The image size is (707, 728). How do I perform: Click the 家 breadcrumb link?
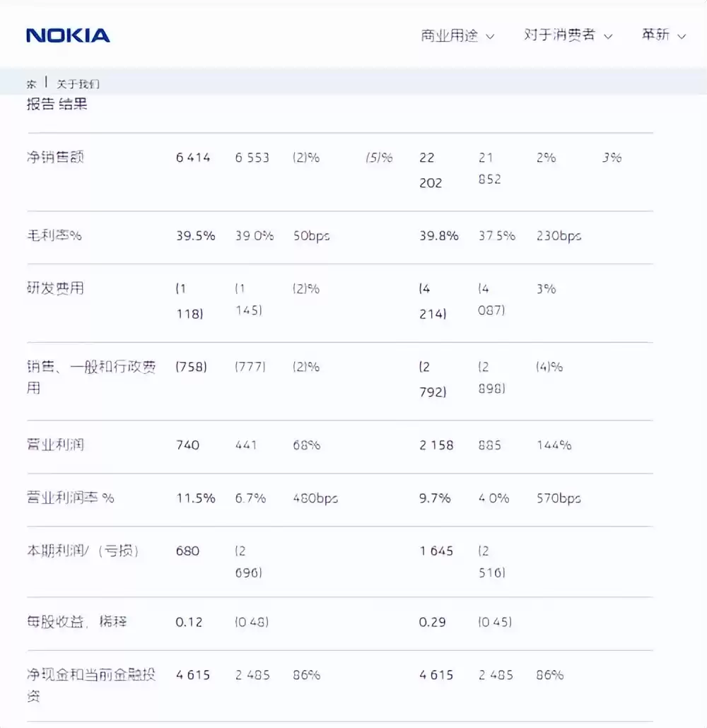(x=30, y=83)
